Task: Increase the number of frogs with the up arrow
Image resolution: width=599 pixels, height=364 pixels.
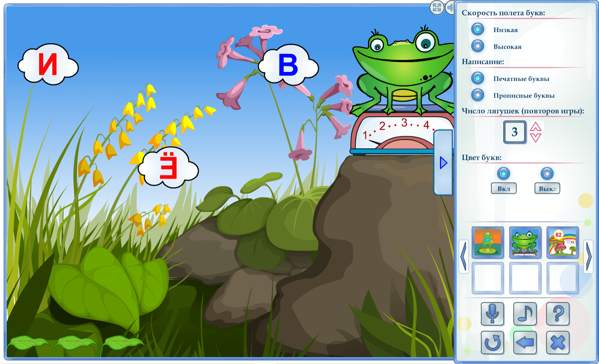Action: coord(535,126)
